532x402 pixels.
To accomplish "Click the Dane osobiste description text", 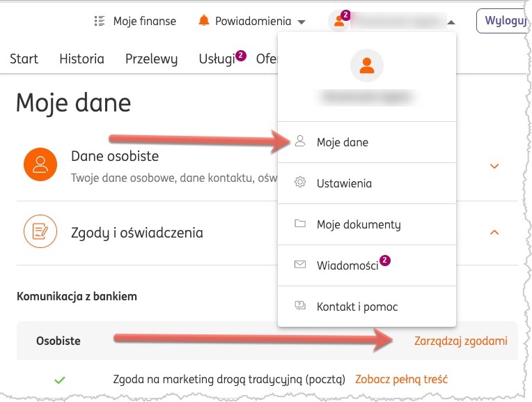I will tap(174, 178).
